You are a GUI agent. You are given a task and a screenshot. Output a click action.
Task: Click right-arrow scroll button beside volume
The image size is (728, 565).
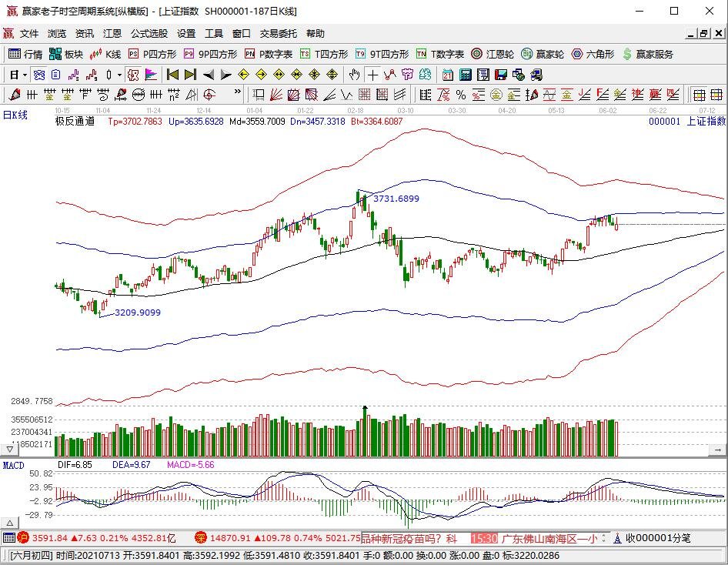(x=718, y=450)
